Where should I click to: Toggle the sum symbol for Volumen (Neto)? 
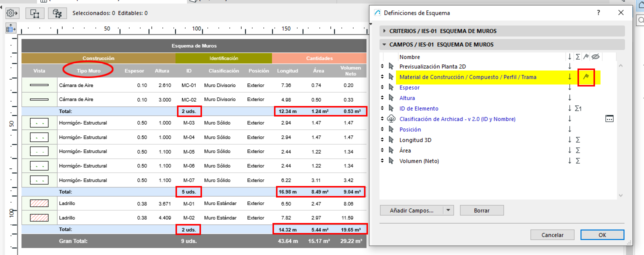(577, 161)
